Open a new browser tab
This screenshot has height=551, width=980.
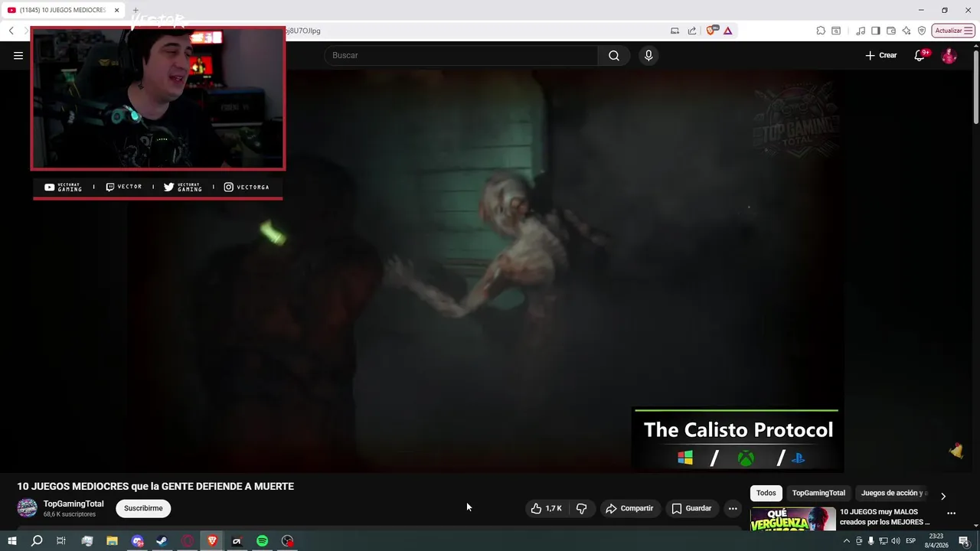click(136, 10)
